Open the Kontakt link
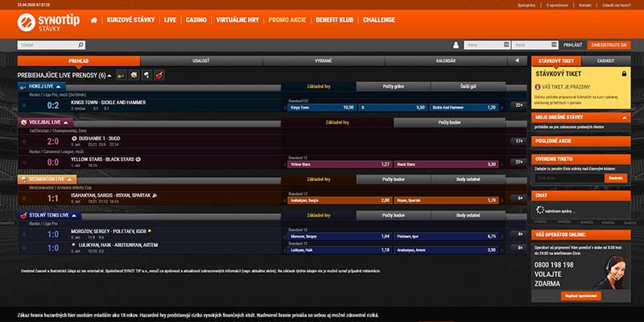 pyautogui.click(x=585, y=6)
